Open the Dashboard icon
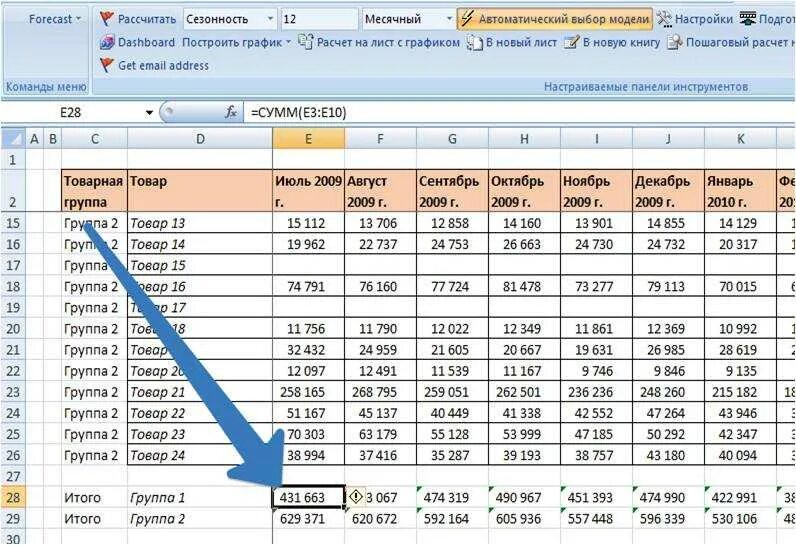The width and height of the screenshot is (796, 545). (x=107, y=43)
